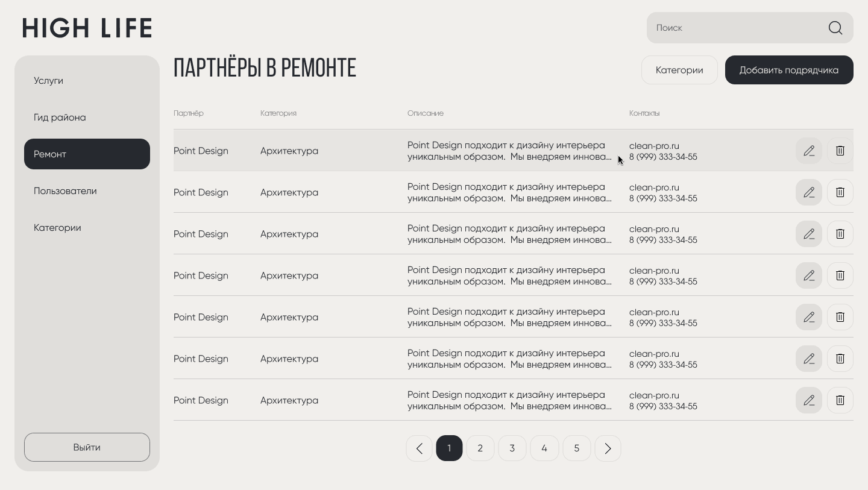Open Гид района in sidebar
The image size is (868, 490).
tap(60, 118)
